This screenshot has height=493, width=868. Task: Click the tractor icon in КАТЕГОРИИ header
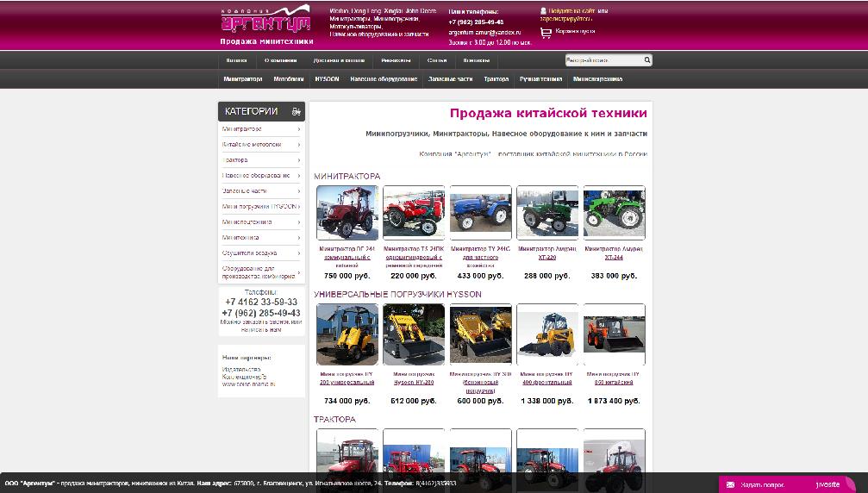click(x=297, y=112)
